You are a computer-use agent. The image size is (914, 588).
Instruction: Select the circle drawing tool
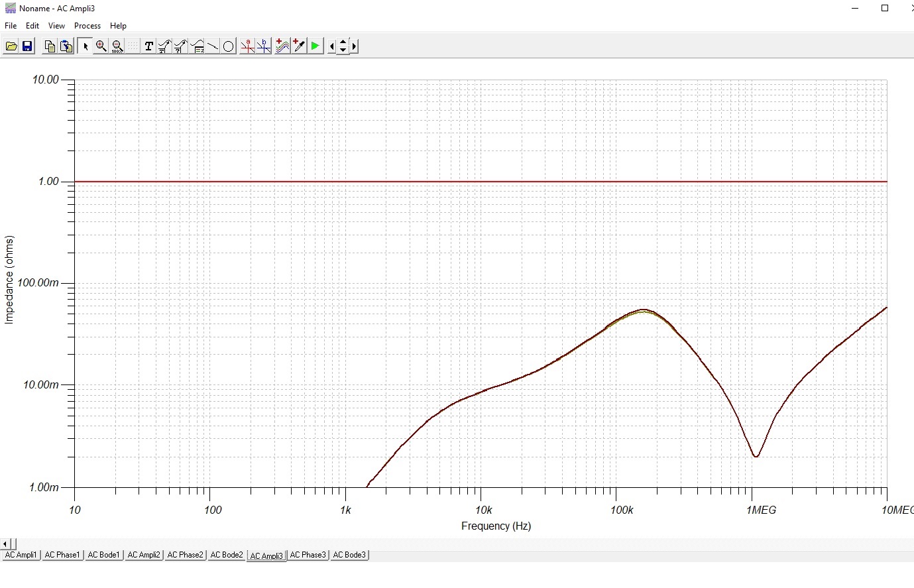(x=229, y=46)
